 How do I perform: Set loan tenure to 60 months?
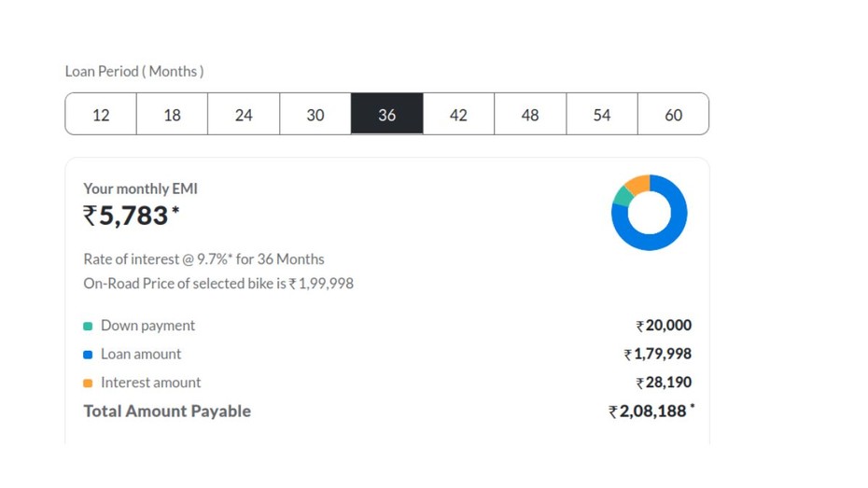(x=673, y=115)
